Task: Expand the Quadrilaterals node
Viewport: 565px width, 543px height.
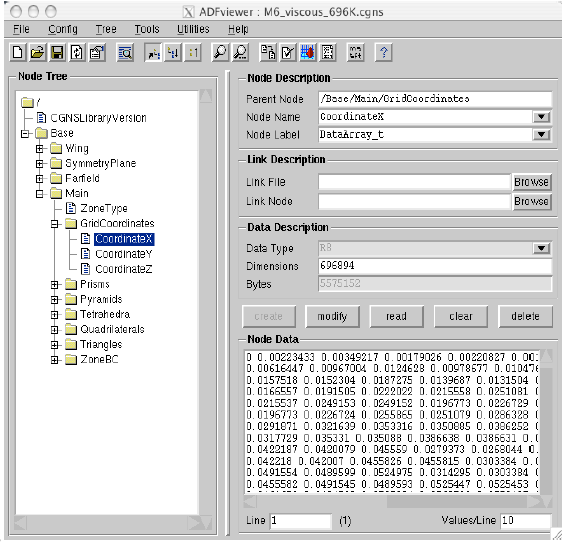Action: point(54,330)
